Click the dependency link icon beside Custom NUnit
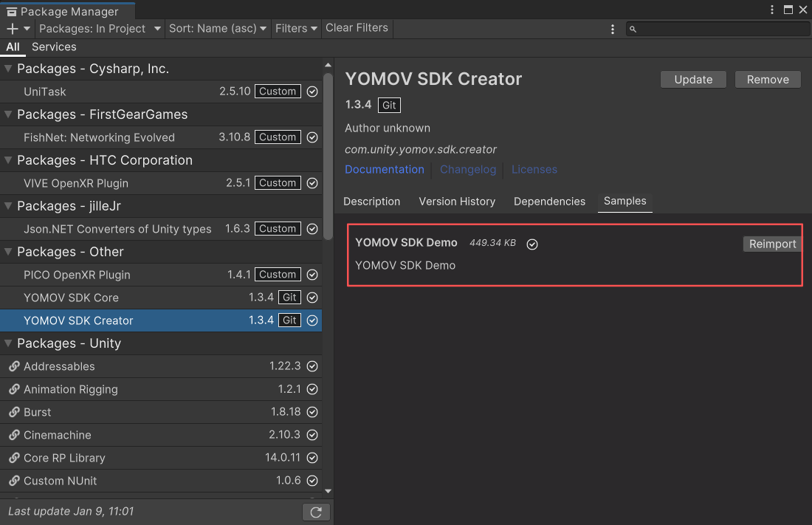The height and width of the screenshot is (525, 812). coord(15,481)
